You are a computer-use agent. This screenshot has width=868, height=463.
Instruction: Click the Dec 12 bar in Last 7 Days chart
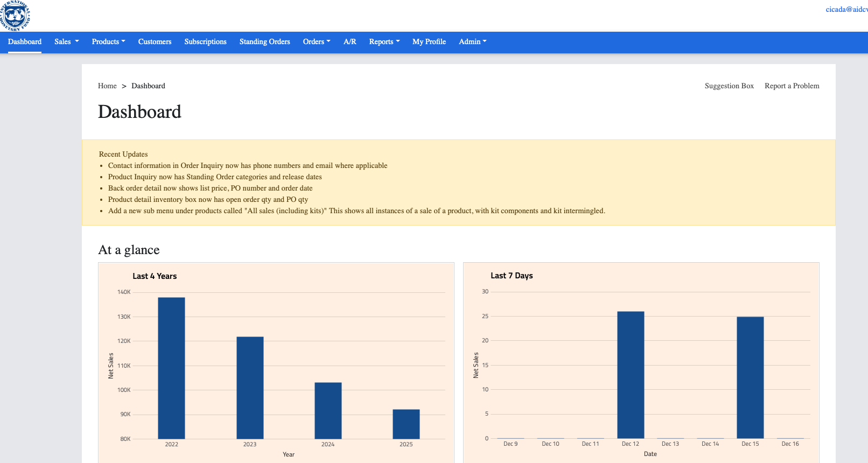(631, 375)
